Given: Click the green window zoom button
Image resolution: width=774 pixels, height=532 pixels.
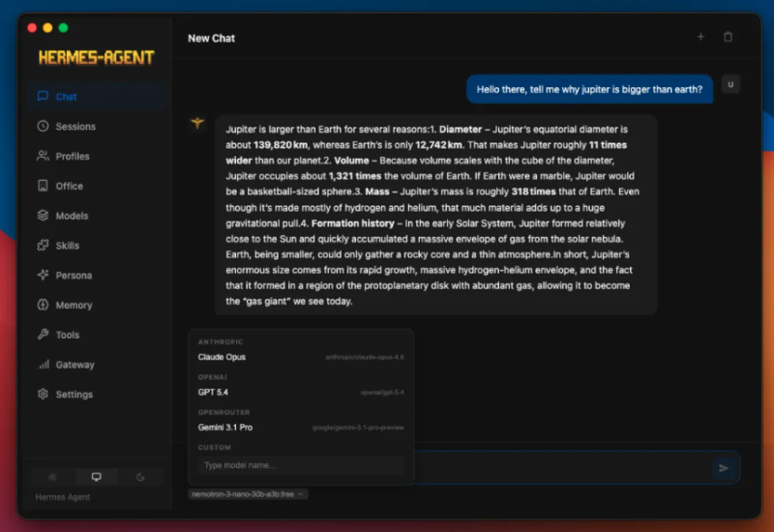Looking at the screenshot, I should [x=63, y=28].
